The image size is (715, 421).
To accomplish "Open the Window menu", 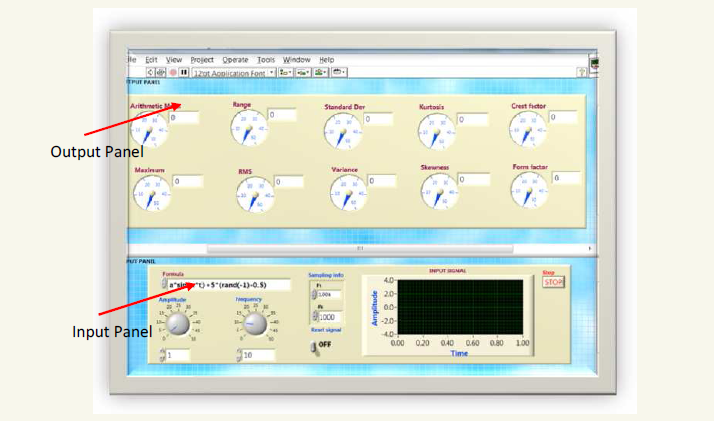I will tap(296, 60).
